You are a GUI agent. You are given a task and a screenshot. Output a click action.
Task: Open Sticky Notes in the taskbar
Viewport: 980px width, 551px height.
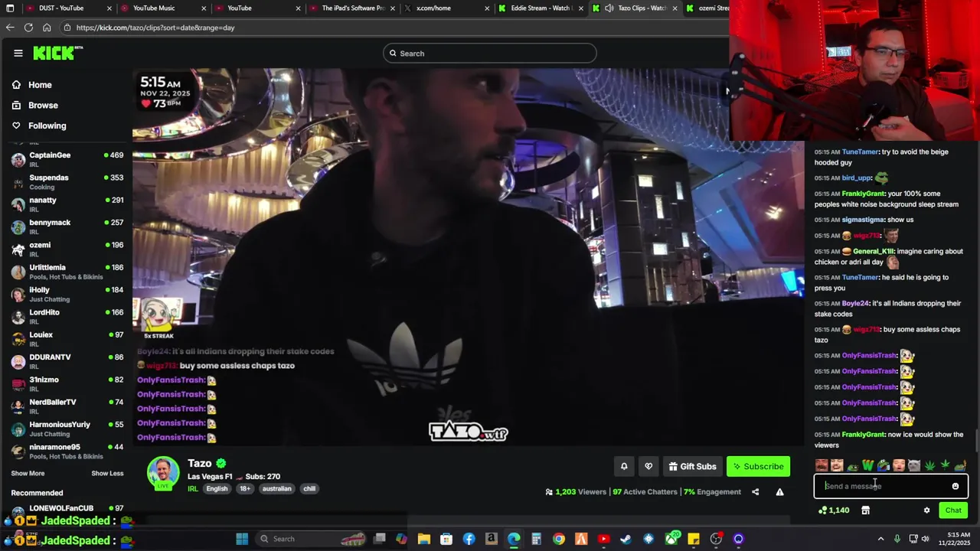point(694,539)
